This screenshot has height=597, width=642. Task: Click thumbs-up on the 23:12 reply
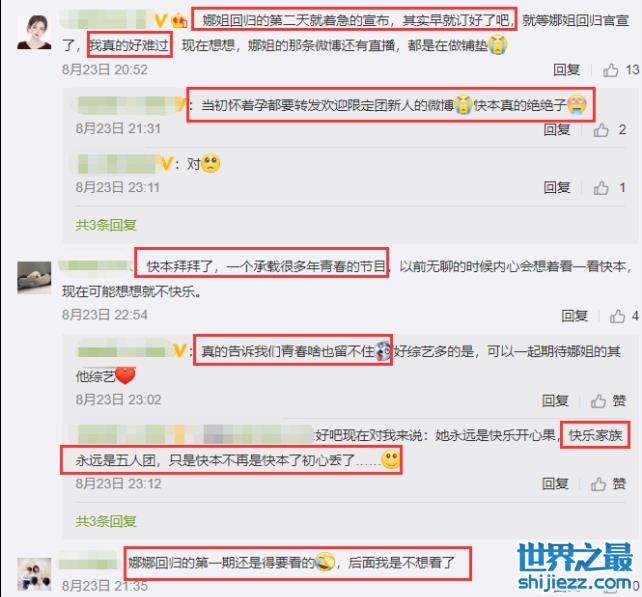tap(598, 484)
